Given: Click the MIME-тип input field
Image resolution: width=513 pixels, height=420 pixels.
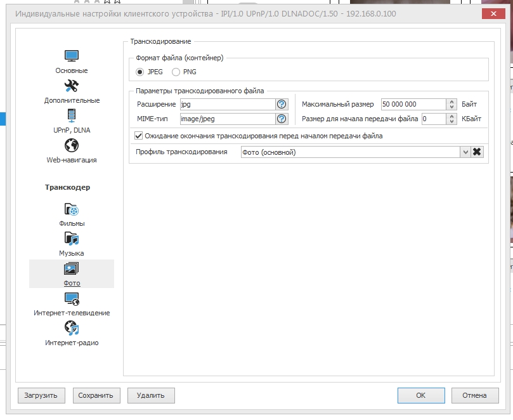Looking at the screenshot, I should pos(226,119).
